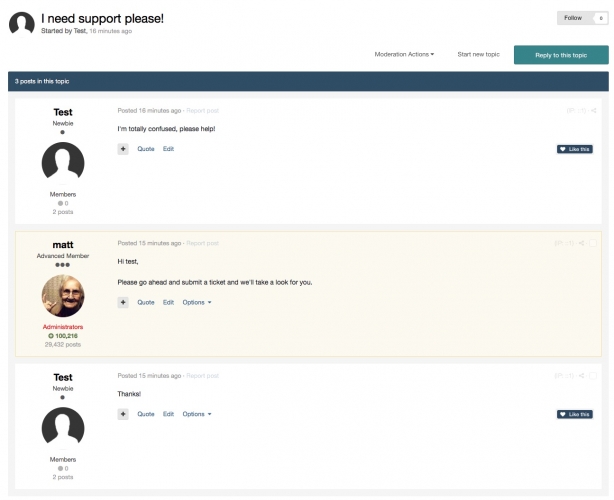The width and height of the screenshot is (614, 500).
Task: Click the multiquote plus on the first post
Action: pos(123,149)
